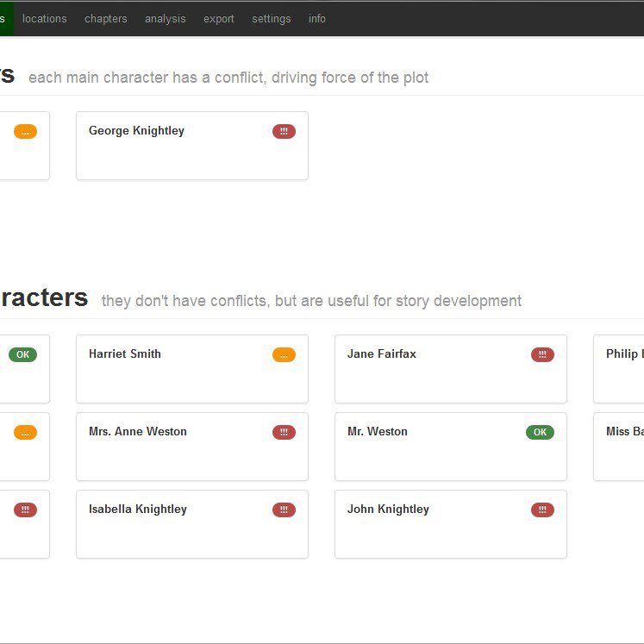Viewport: 644px width, 644px height.
Task: Open the settings menu item
Action: (x=271, y=18)
